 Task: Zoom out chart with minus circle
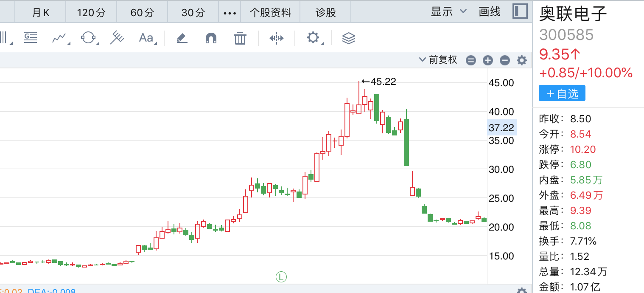(504, 60)
